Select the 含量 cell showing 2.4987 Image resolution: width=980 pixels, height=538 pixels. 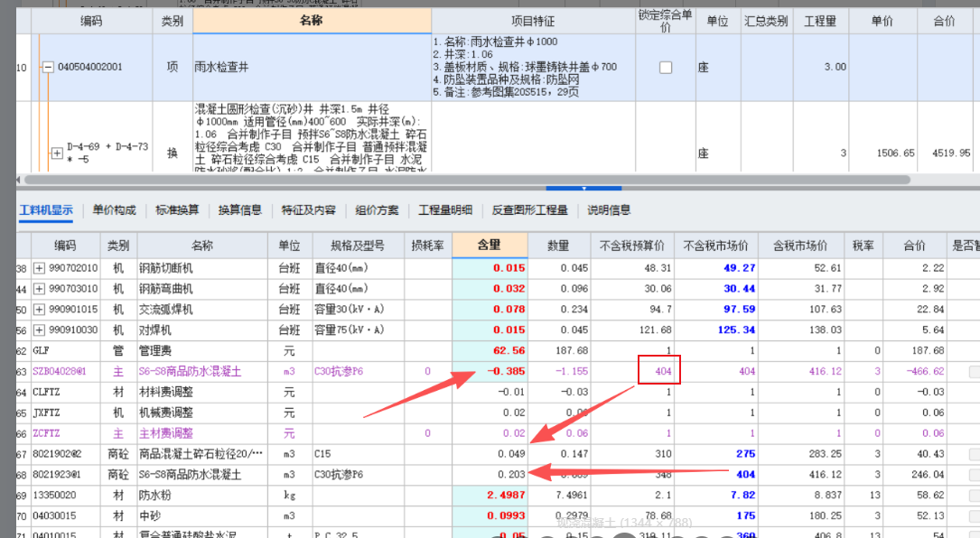coord(490,495)
